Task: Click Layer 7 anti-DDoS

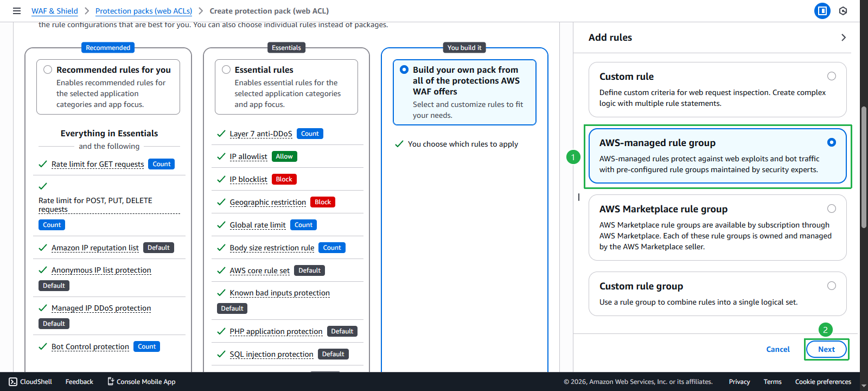Action: [261, 134]
